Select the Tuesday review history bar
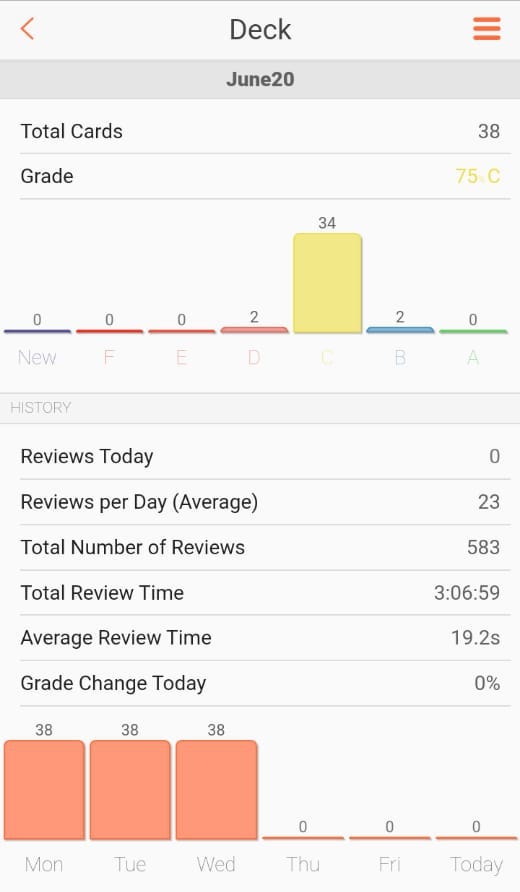This screenshot has width=520, height=892. pos(130,790)
